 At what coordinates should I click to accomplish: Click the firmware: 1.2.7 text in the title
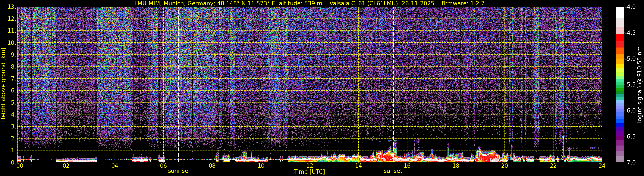coord(463,3)
